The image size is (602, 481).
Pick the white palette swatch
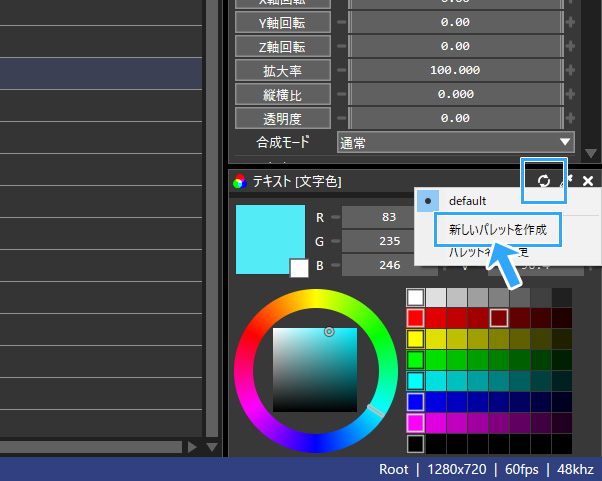(x=415, y=297)
